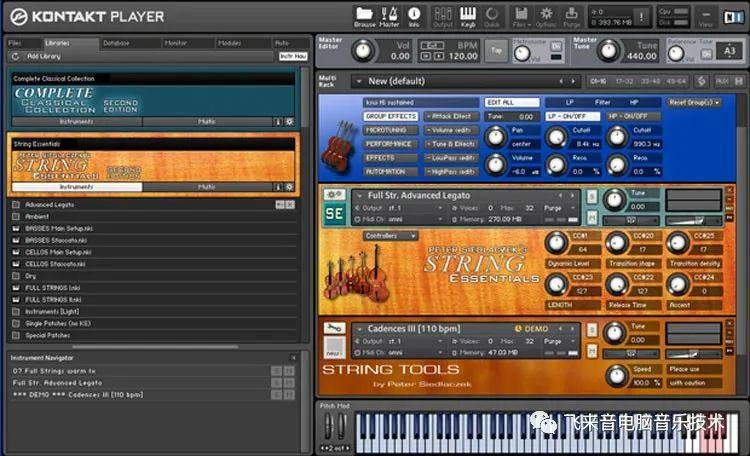Switch to the Database tab

[116, 43]
